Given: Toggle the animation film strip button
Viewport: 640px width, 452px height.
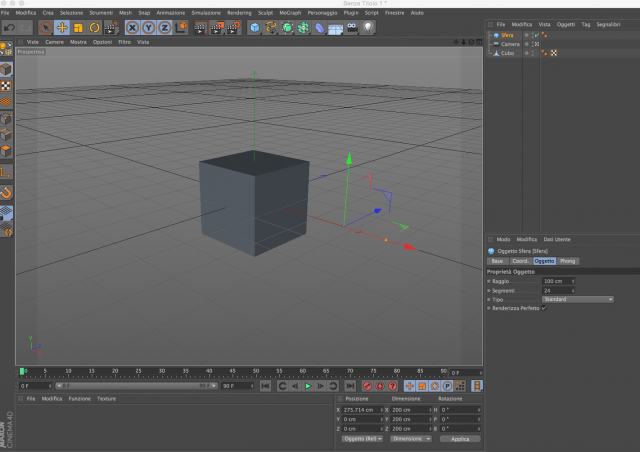Looking at the screenshot, I should 476,386.
